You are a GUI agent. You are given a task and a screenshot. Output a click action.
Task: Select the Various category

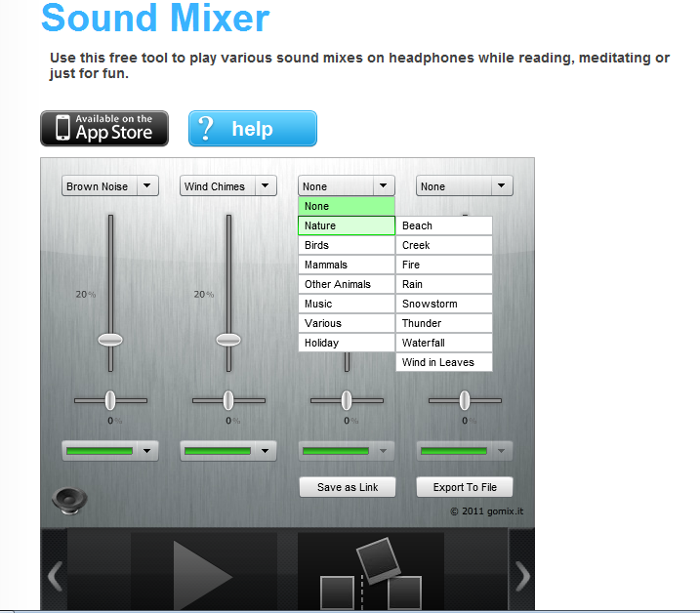click(x=347, y=323)
